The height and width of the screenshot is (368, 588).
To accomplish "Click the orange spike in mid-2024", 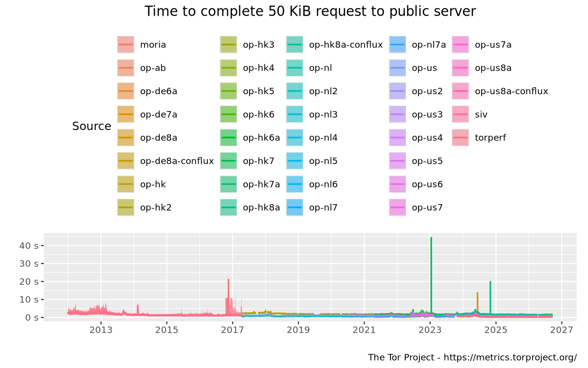I will point(477,303).
